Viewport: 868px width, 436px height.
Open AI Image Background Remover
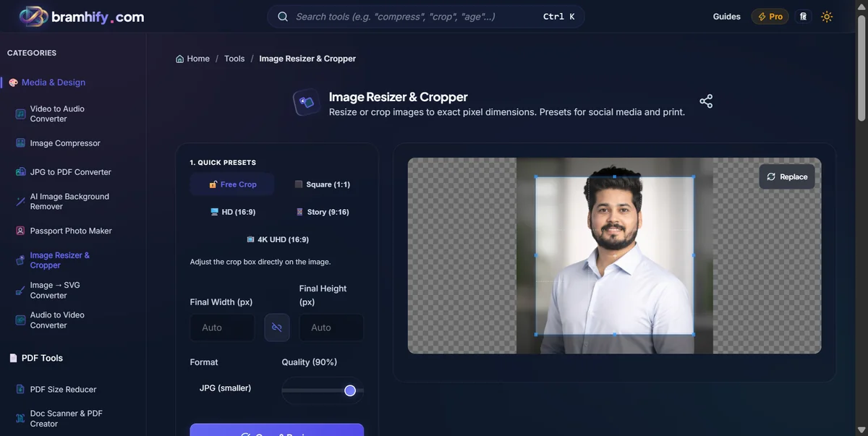coord(69,202)
